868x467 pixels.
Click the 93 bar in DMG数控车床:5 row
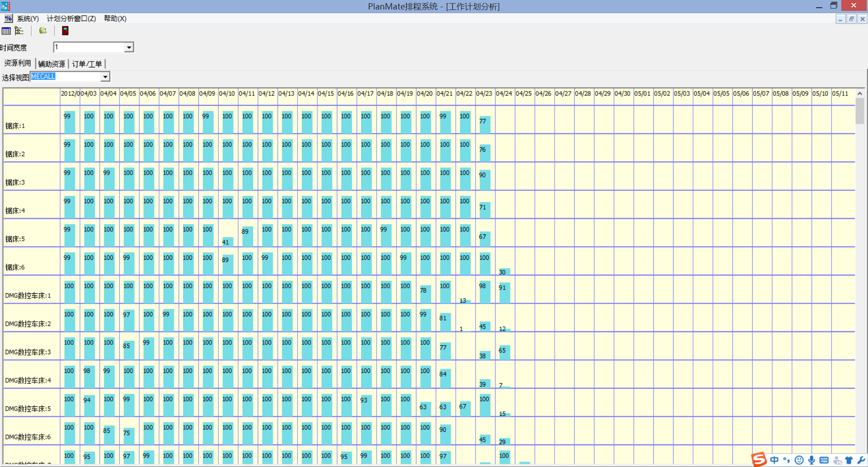pyautogui.click(x=366, y=406)
